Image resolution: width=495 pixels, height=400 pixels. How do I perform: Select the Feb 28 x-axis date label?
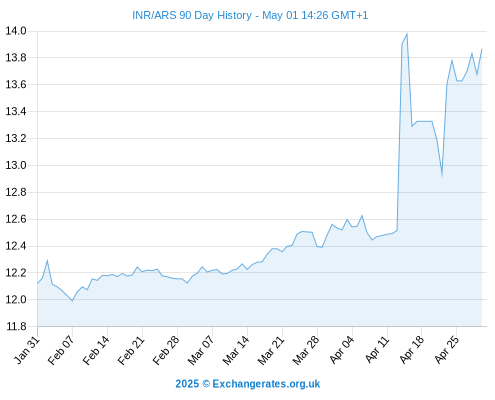pos(166,350)
